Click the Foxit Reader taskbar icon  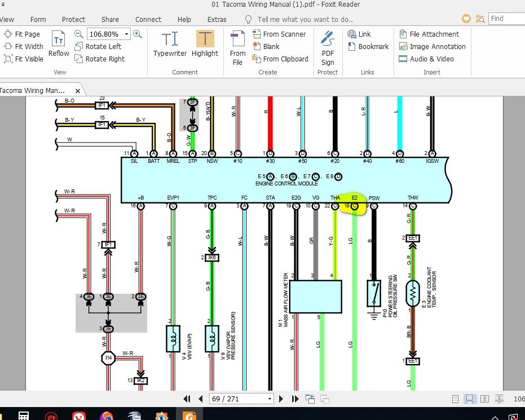tap(189, 415)
